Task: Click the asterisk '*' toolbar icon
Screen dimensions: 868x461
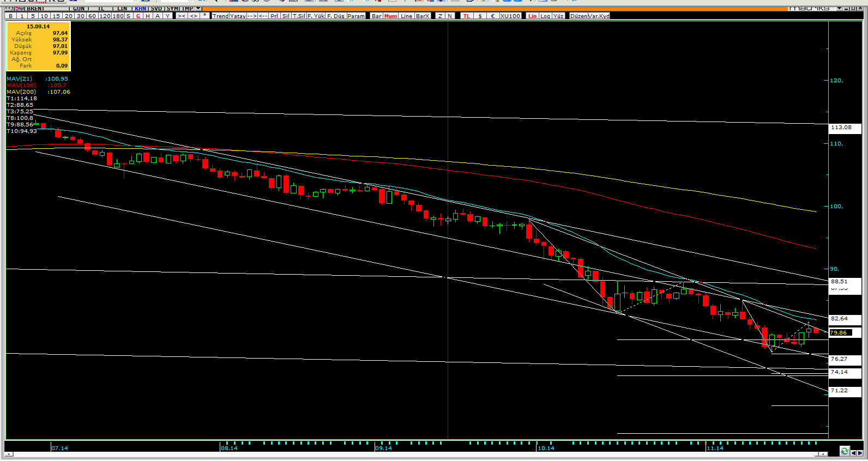Action: (205, 16)
